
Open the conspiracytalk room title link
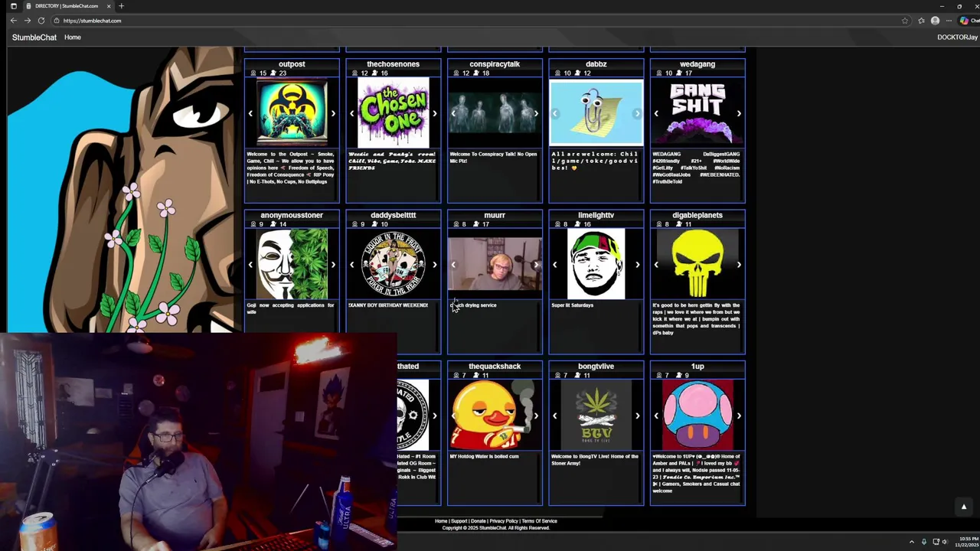click(x=495, y=64)
